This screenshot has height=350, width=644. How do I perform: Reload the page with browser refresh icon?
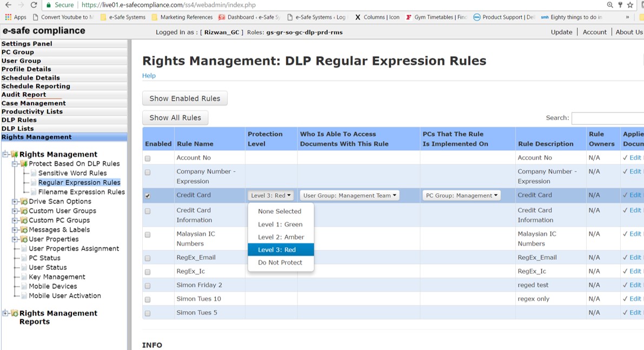pos(34,5)
